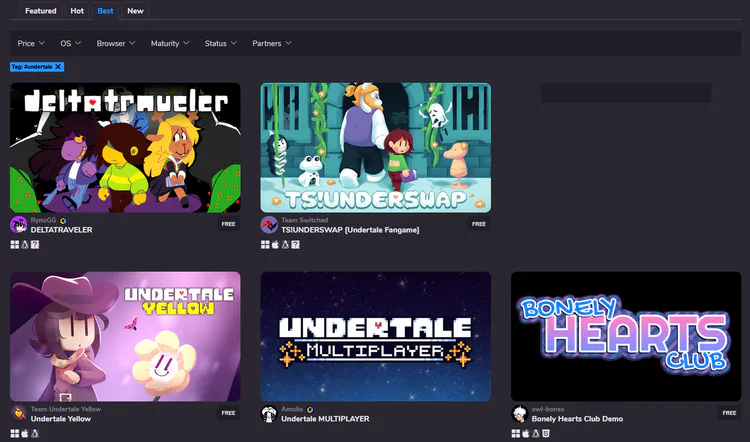Click the Linux penguin icon under Undertale Yellow
This screenshot has width=750, height=442.
35,434
